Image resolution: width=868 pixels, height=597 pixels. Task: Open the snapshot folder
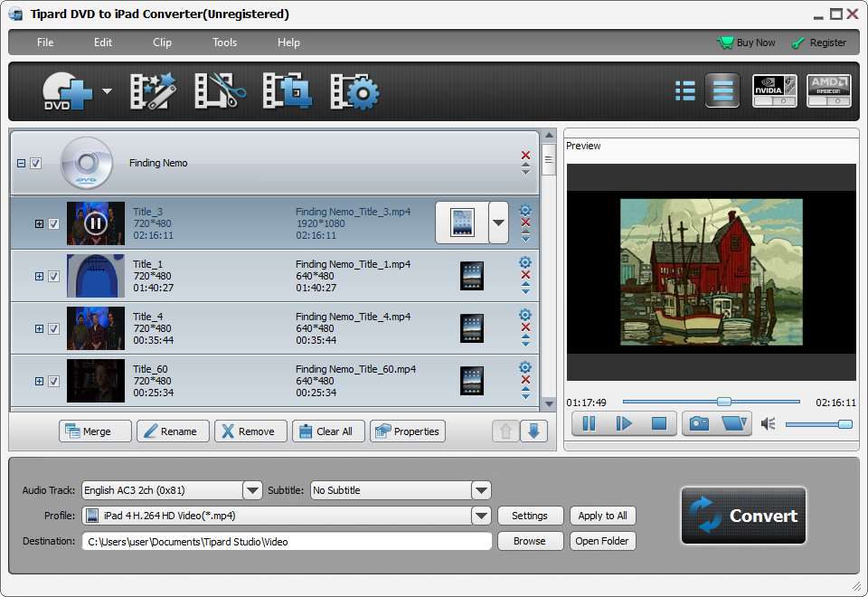734,424
